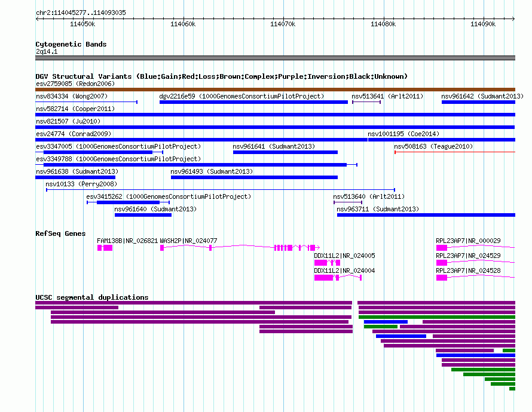Click the 114080k ruler tick label

click(x=383, y=24)
